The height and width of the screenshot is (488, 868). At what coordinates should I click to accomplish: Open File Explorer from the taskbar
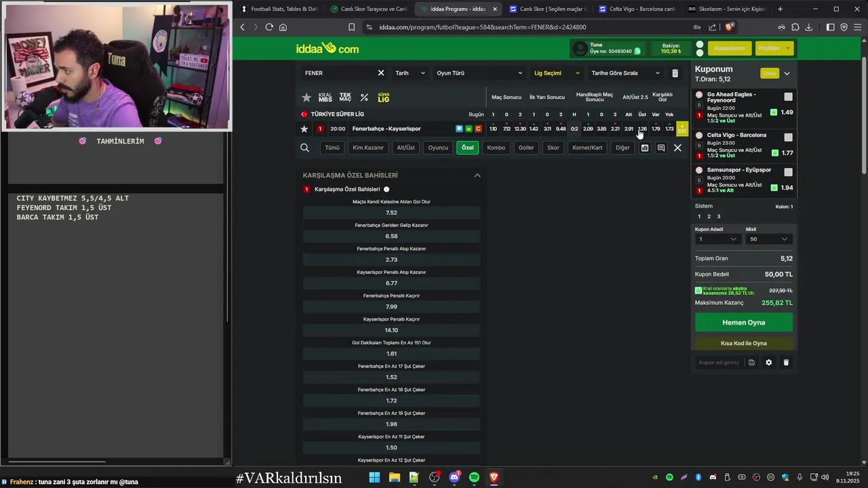coord(394,478)
